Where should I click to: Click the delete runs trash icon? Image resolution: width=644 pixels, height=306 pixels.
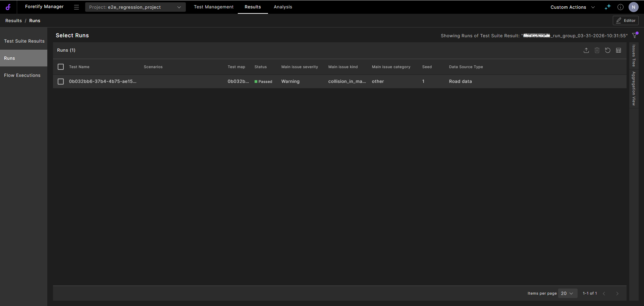click(x=597, y=50)
